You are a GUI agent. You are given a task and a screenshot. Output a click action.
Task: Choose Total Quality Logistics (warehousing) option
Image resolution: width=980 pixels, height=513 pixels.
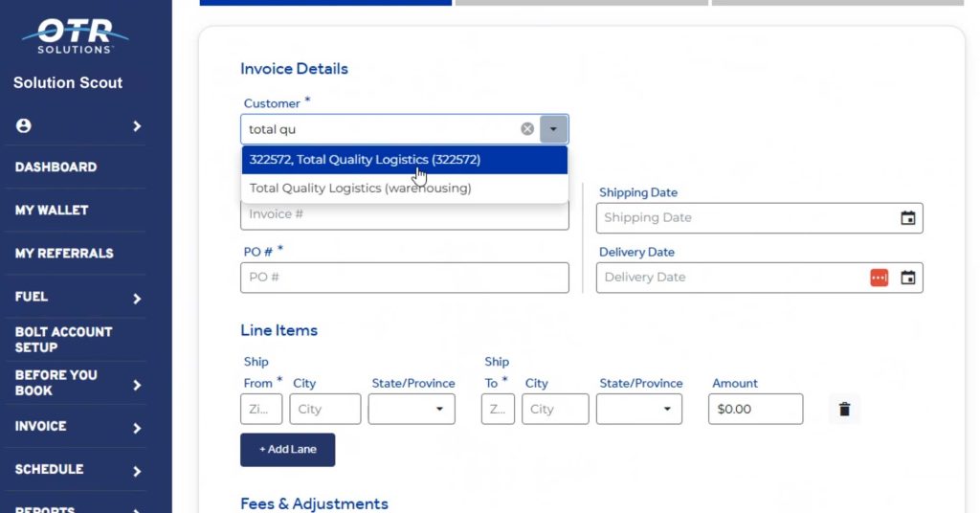coord(360,189)
